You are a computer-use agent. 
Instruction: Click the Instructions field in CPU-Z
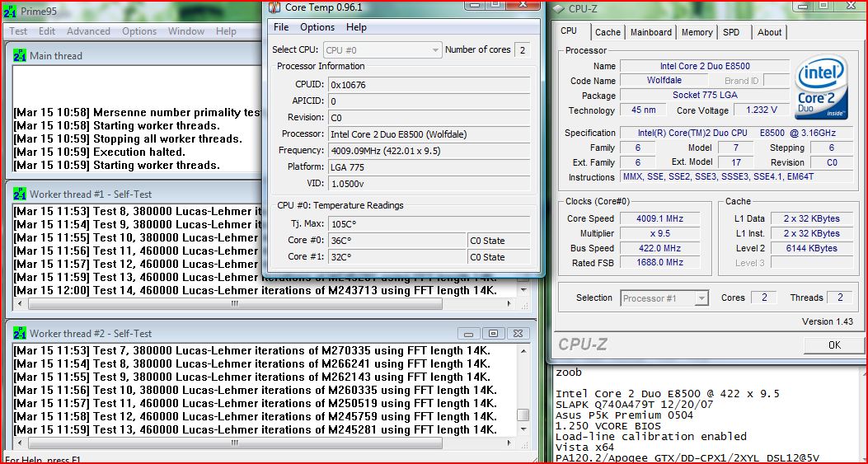click(736, 176)
